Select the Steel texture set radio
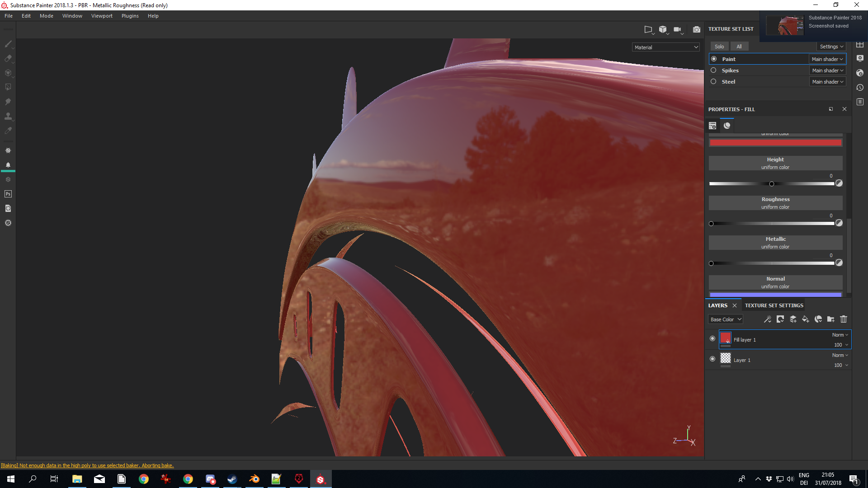This screenshot has width=868, height=488. [713, 82]
